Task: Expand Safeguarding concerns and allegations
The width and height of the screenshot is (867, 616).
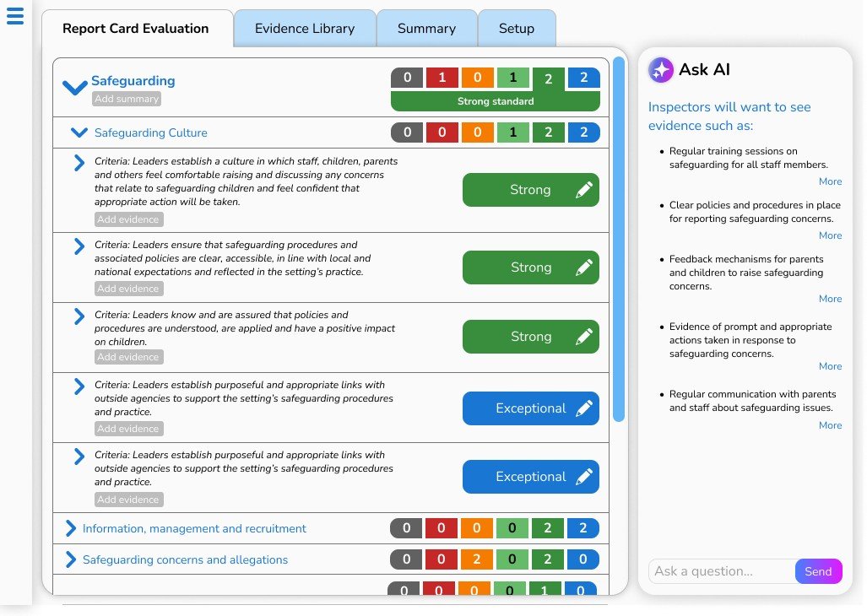Action: tap(71, 559)
